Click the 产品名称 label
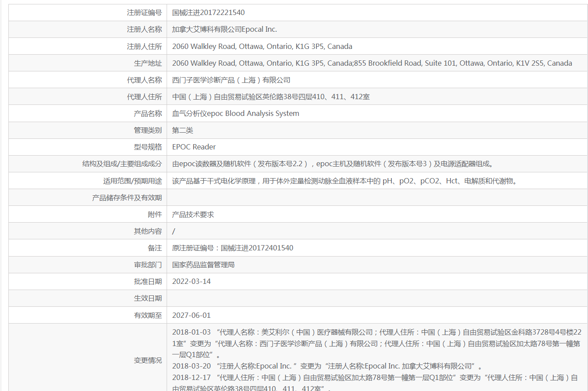This screenshot has height=391, width=588. [148, 113]
